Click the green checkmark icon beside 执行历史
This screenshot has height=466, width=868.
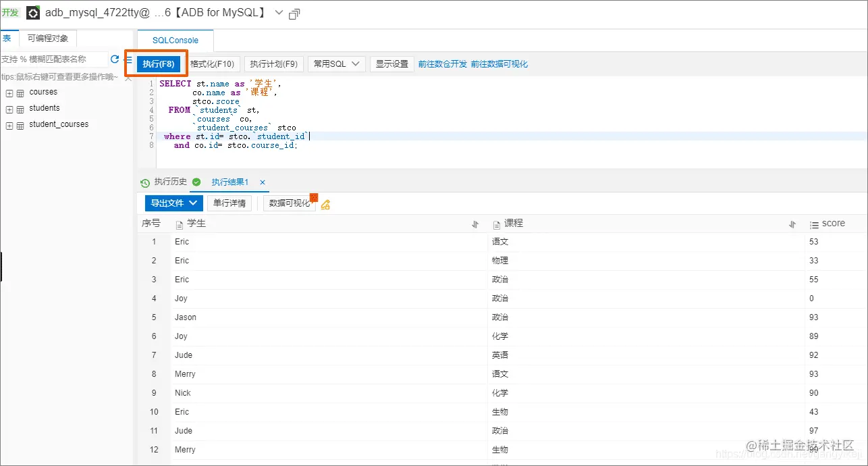(196, 182)
